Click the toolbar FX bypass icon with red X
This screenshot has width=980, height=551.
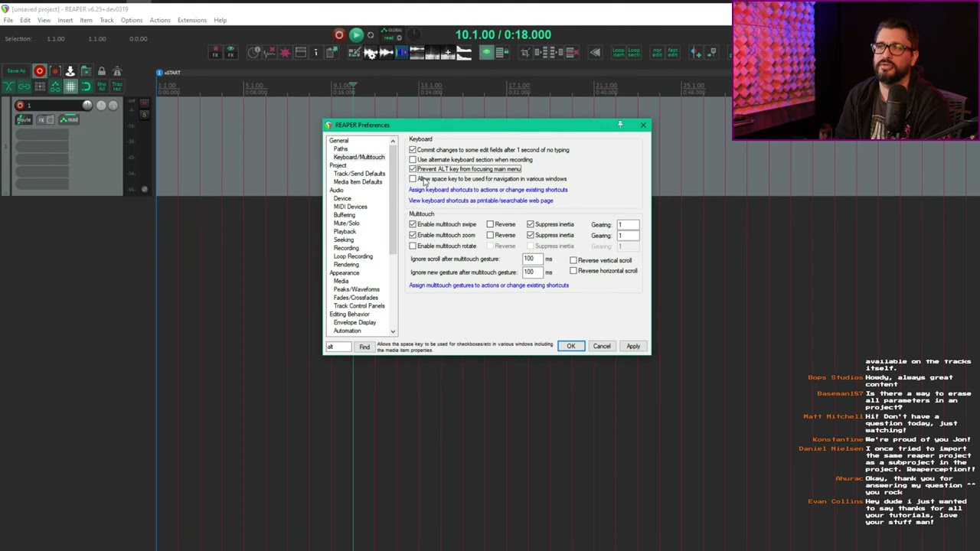(216, 52)
